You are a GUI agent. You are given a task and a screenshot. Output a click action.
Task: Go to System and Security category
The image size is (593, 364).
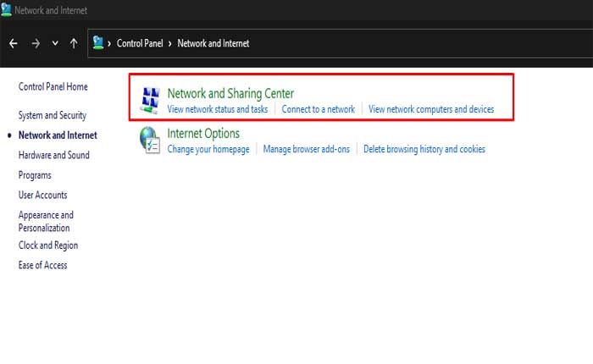pyautogui.click(x=53, y=115)
